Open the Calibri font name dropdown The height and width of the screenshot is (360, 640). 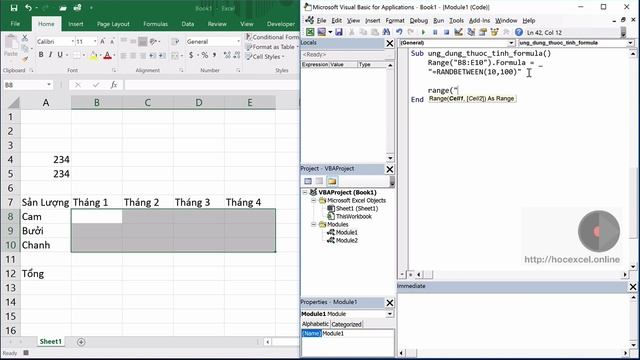pos(73,41)
